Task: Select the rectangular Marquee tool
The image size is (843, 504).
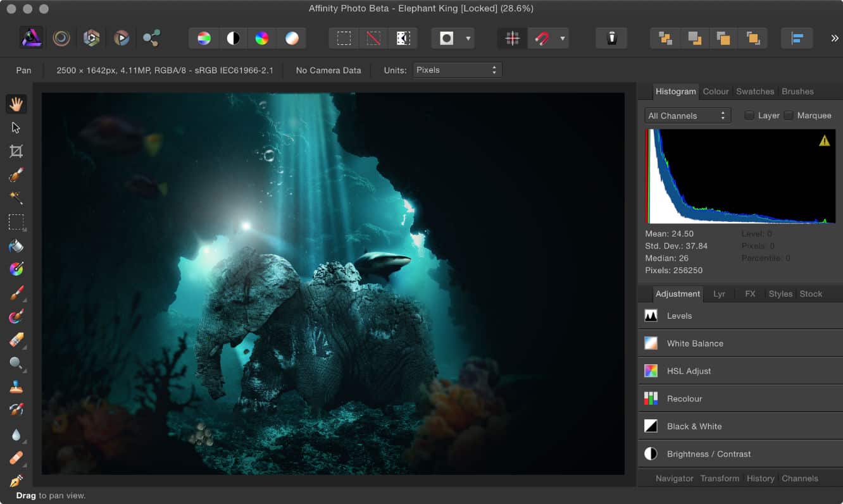Action: (x=16, y=222)
